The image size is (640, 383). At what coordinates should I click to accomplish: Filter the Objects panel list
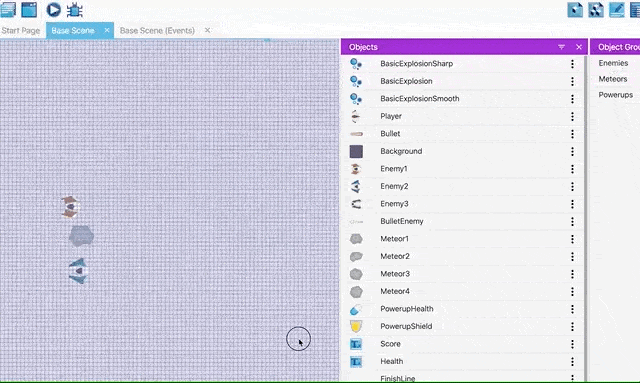562,47
